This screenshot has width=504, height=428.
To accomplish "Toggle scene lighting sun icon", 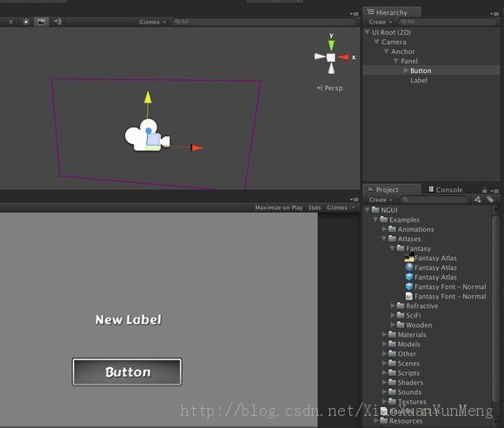I will click(26, 22).
